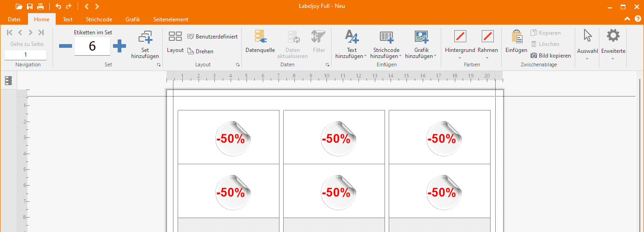644x232 pixels.
Task: Switch to the Seitenelement ribbon tab
Action: [171, 19]
